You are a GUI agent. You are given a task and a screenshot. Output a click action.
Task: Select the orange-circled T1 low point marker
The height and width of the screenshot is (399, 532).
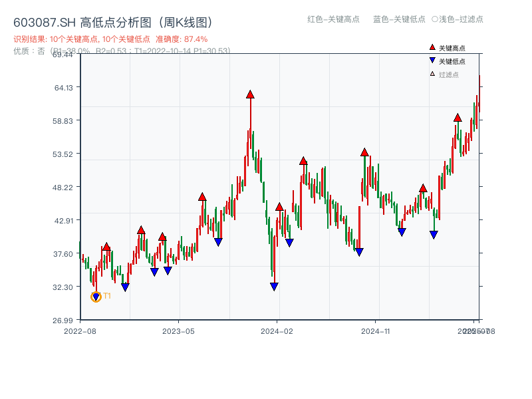coord(96,297)
